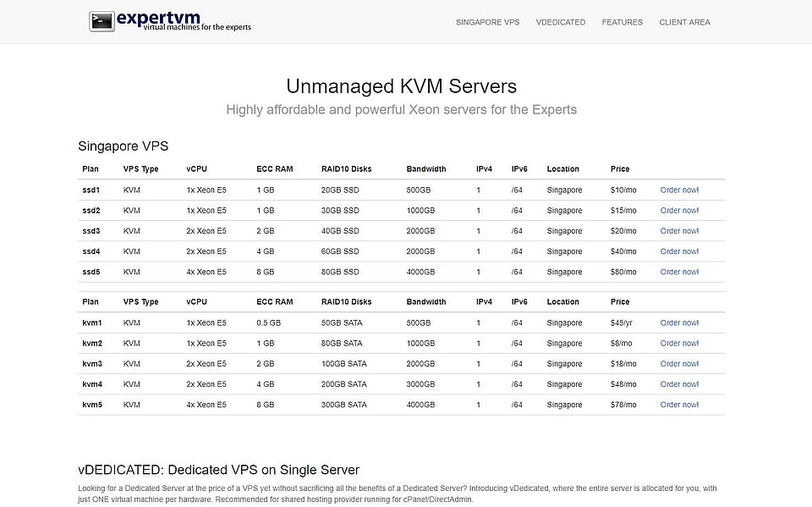Select the kvm1 plan name

92,323
